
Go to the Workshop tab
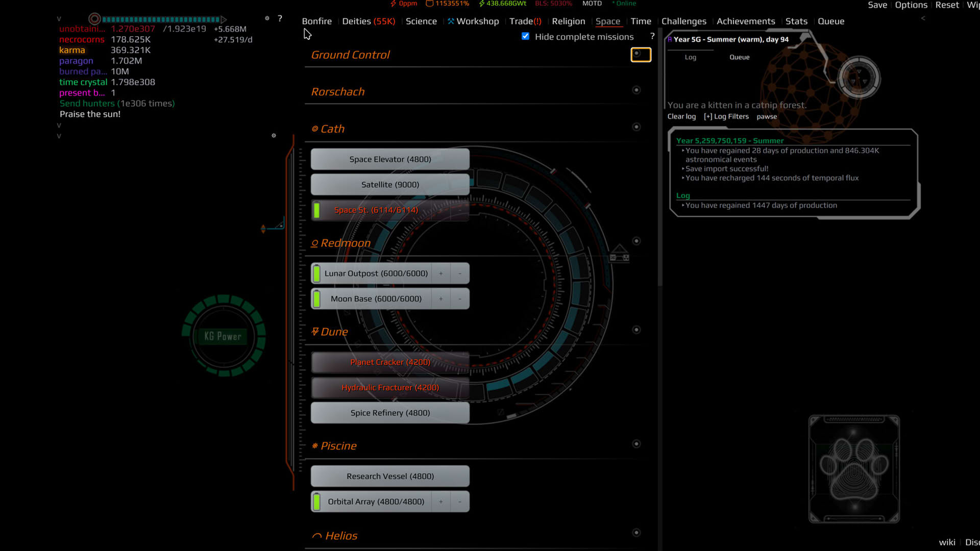473,21
